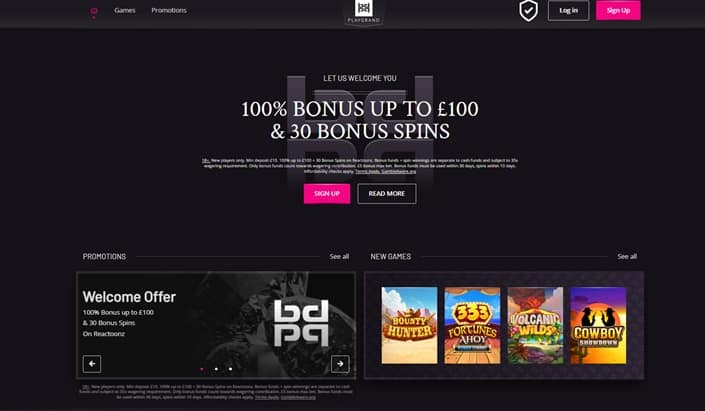
Task: Click the PlayGrand logo in header
Action: click(x=363, y=12)
